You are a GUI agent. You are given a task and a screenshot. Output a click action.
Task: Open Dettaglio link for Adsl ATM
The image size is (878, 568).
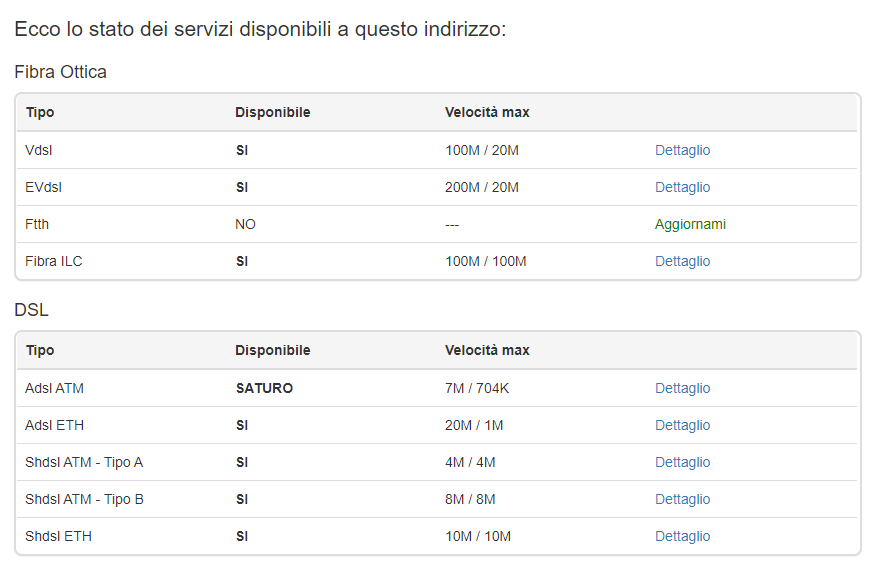pyautogui.click(x=682, y=388)
